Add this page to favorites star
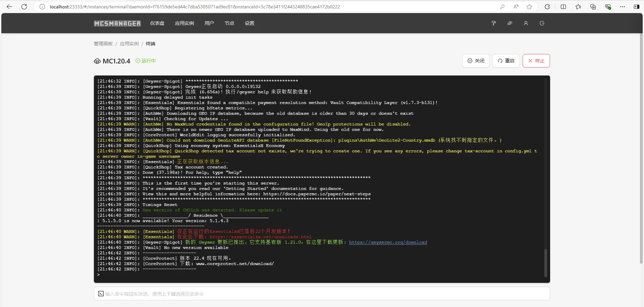Viewport: 644px width, 307px height. (x=529, y=7)
